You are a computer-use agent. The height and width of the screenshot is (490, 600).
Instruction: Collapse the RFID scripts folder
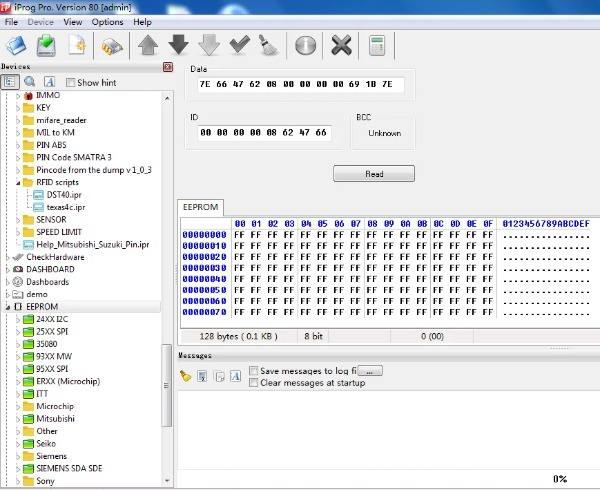click(19, 182)
